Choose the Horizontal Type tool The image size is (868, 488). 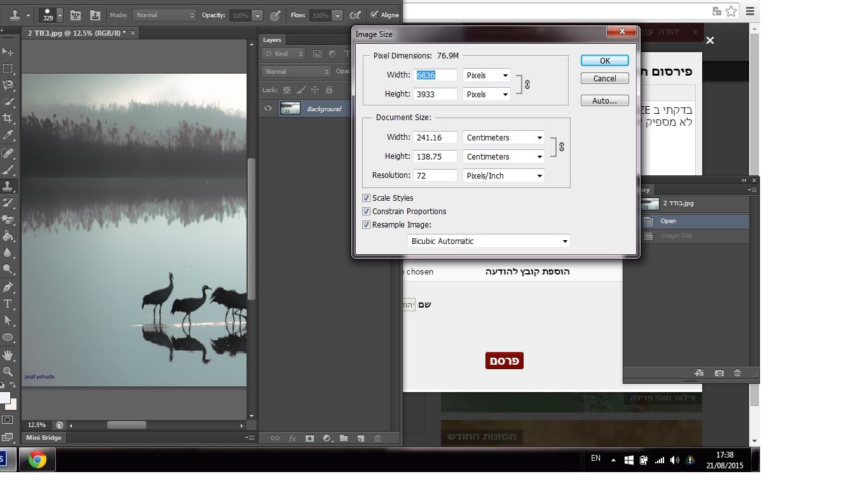8,304
